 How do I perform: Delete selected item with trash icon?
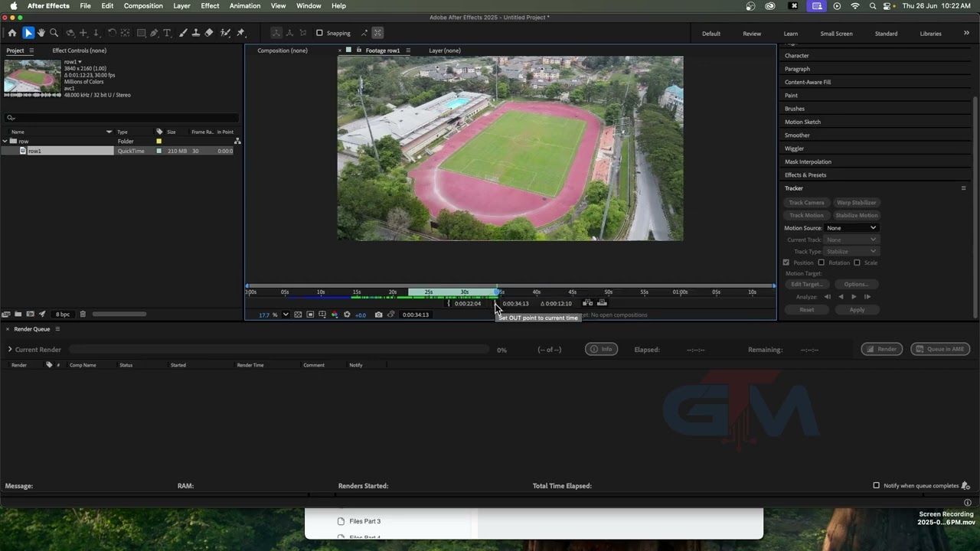tap(83, 314)
